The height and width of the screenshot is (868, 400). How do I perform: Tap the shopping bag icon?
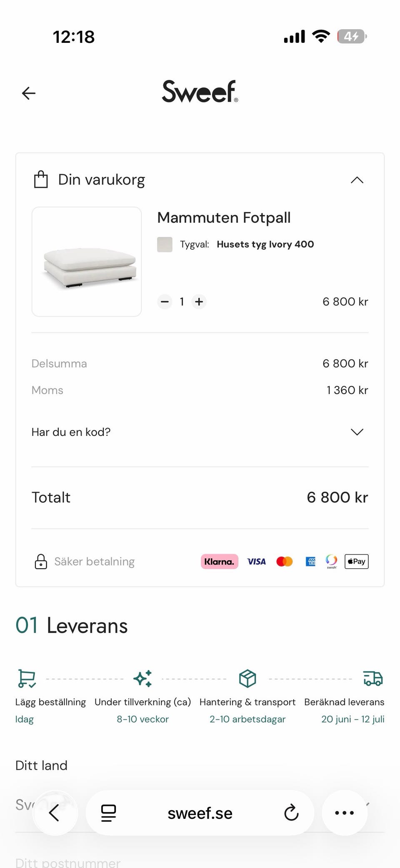click(41, 180)
